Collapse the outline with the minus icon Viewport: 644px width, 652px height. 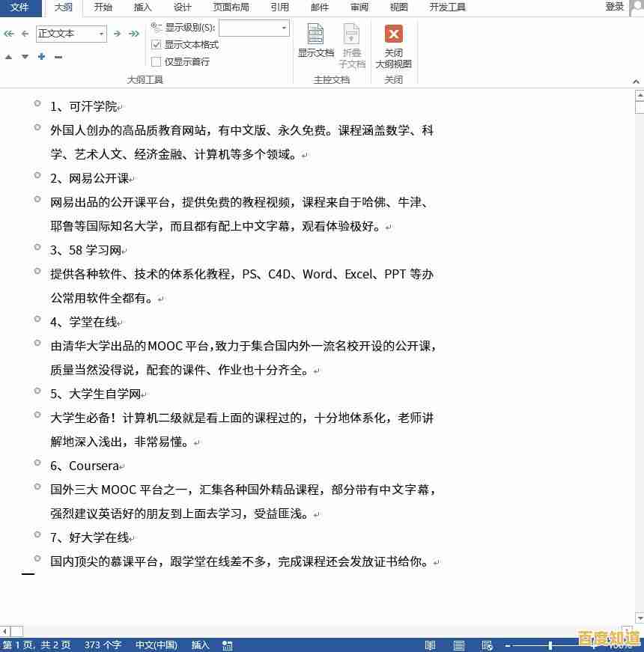click(x=58, y=57)
